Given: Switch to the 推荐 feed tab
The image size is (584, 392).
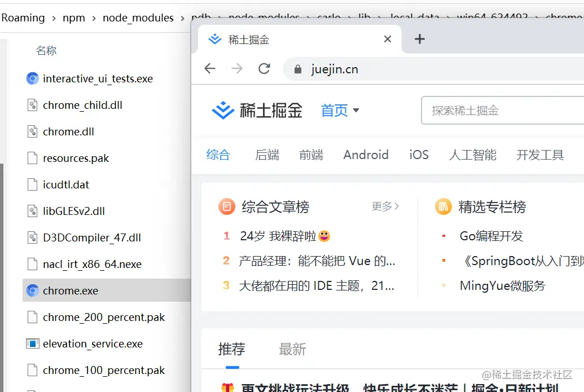Looking at the screenshot, I should point(232,349).
